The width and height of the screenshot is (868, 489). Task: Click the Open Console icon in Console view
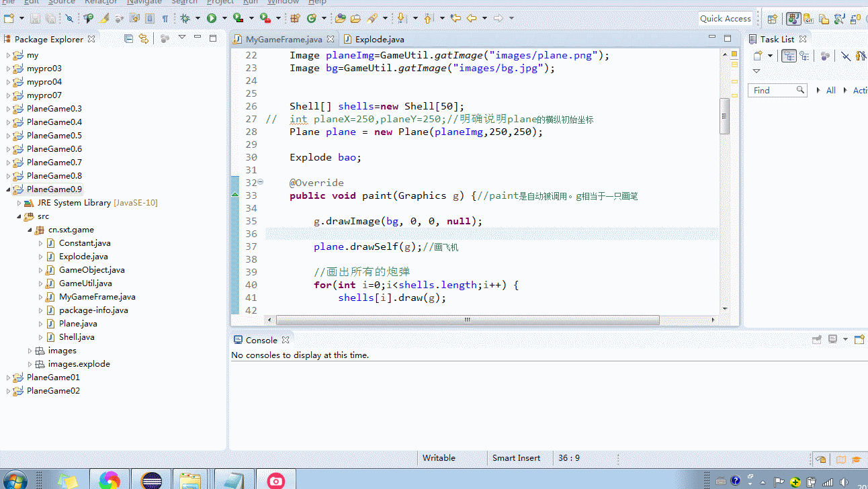tap(859, 340)
